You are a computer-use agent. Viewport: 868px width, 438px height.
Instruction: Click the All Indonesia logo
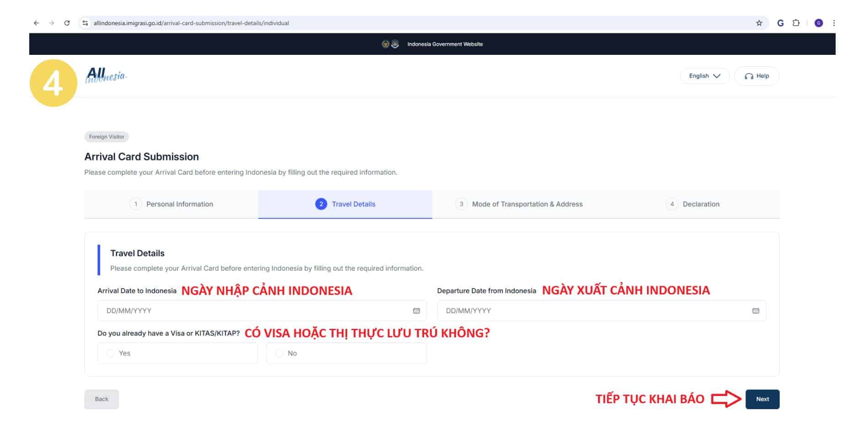coord(106,75)
